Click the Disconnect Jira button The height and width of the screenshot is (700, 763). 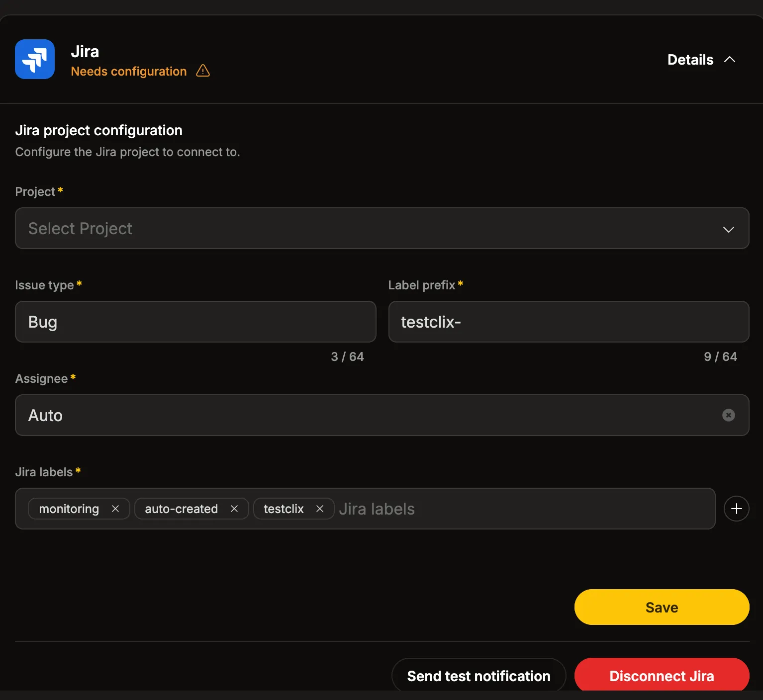pyautogui.click(x=662, y=676)
